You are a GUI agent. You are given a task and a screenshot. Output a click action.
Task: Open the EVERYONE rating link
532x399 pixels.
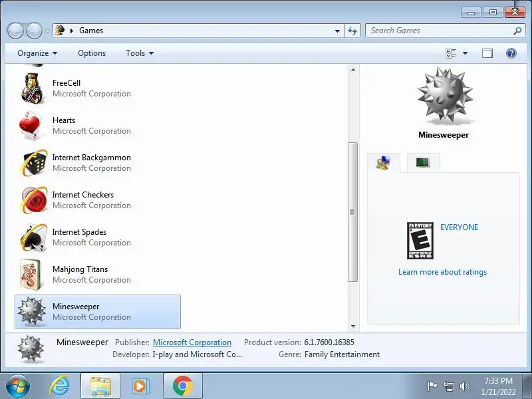[459, 227]
